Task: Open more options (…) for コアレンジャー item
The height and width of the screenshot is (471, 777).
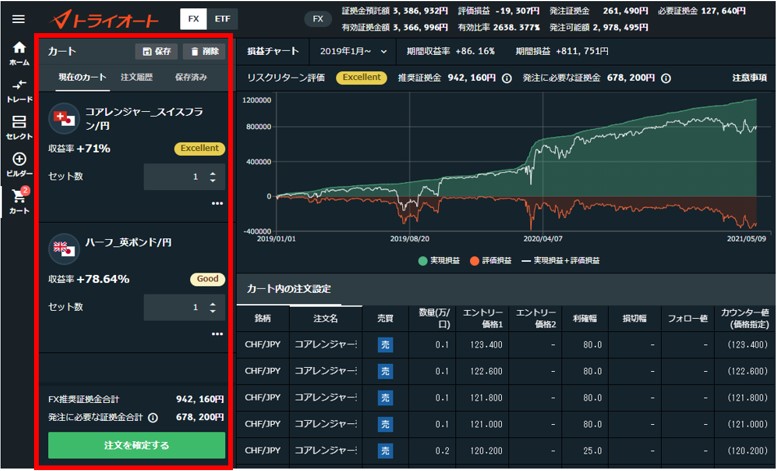Action: (x=217, y=204)
